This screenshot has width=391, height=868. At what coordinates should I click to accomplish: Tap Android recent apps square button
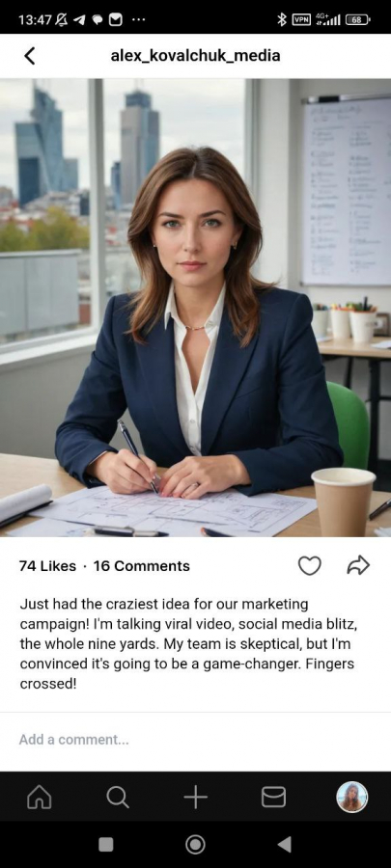(106, 844)
